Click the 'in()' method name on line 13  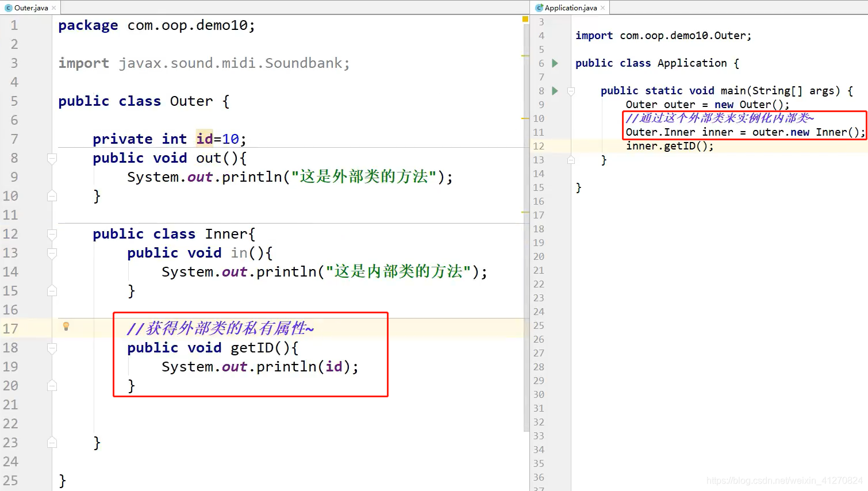pyautogui.click(x=247, y=253)
